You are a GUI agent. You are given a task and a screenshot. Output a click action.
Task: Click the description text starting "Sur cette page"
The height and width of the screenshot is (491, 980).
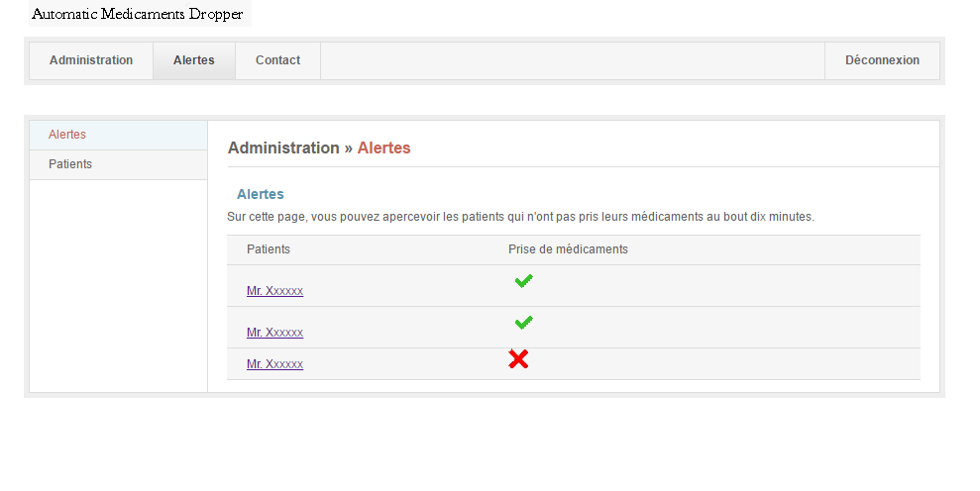pyautogui.click(x=520, y=217)
